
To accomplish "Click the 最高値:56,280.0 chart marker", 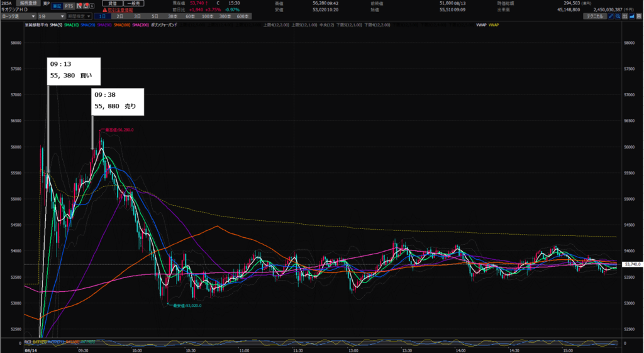I will point(119,130).
